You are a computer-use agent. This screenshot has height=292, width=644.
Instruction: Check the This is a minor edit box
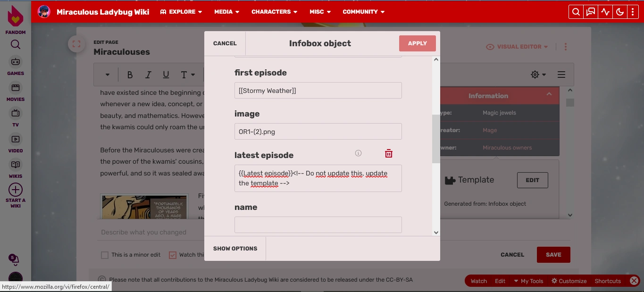click(105, 255)
